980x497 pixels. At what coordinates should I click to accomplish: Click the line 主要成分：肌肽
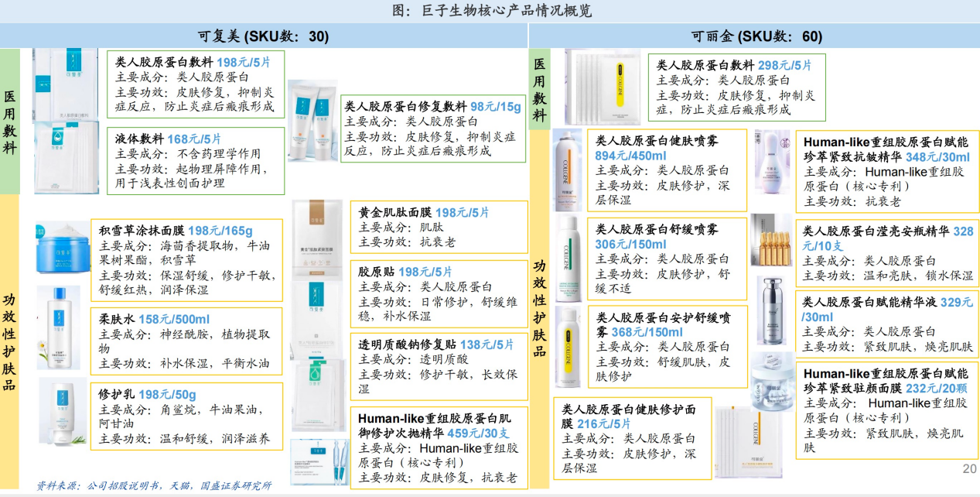coord(400,228)
